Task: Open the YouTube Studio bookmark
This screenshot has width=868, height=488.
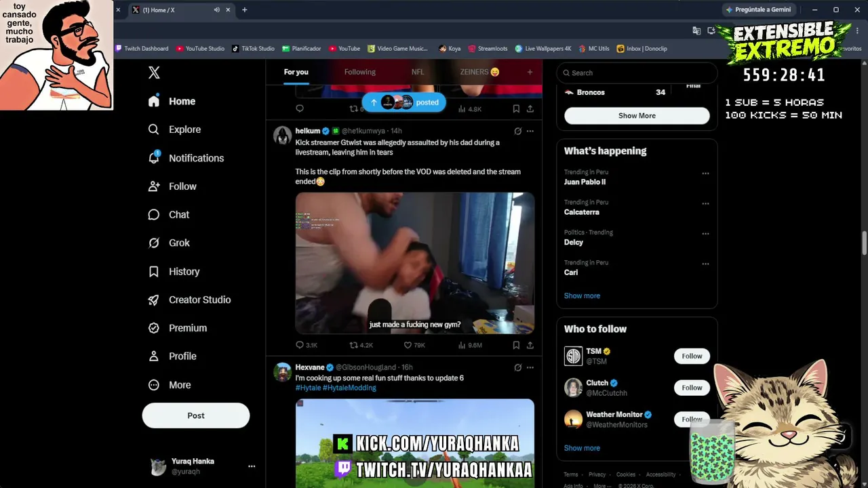Action: click(x=200, y=49)
